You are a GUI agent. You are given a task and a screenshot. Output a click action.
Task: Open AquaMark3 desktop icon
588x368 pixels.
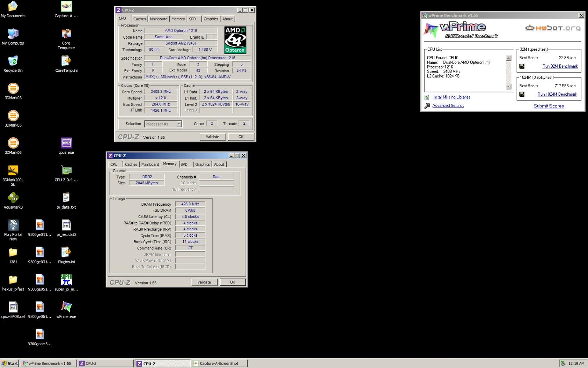pos(13,201)
